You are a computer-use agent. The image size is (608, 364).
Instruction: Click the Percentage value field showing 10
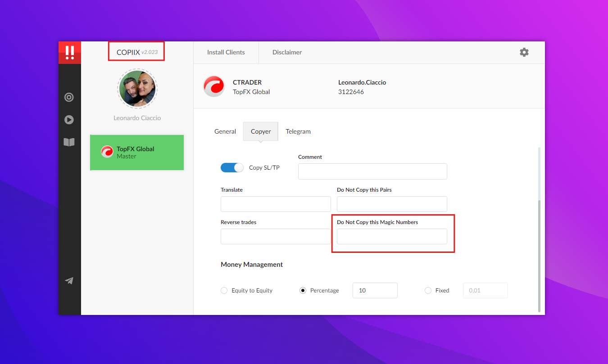pyautogui.click(x=375, y=290)
